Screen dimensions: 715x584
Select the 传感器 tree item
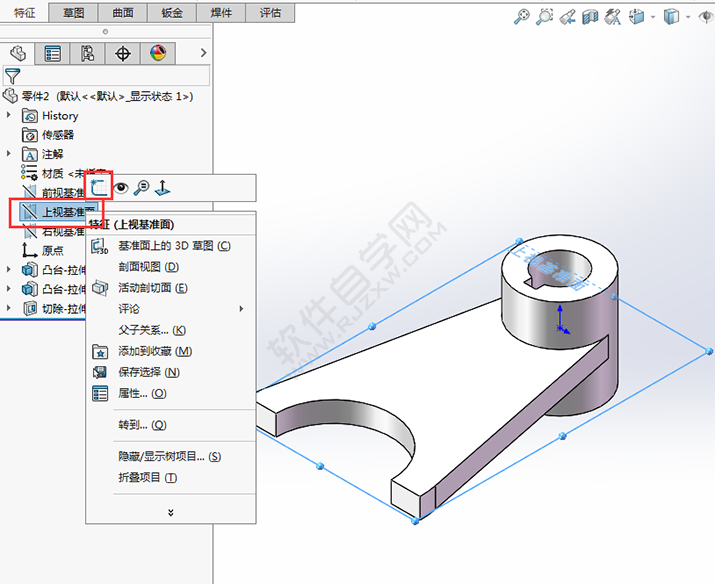pos(48,135)
